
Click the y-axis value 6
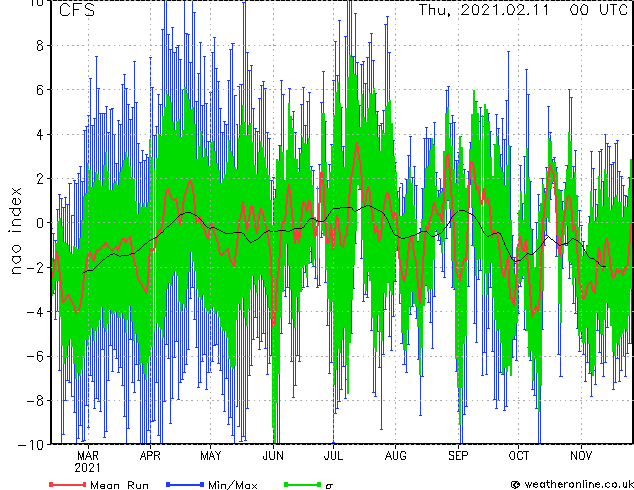point(40,90)
